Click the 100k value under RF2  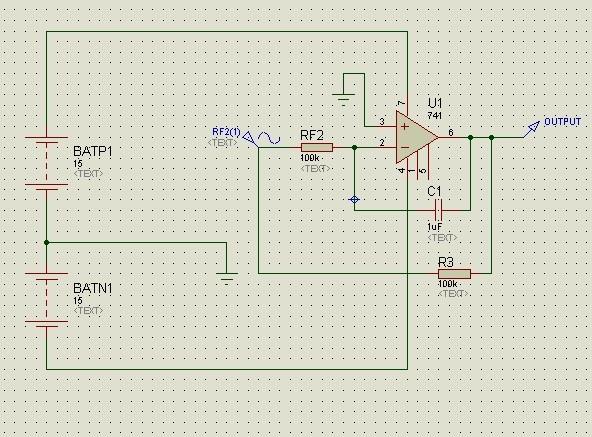(x=310, y=158)
